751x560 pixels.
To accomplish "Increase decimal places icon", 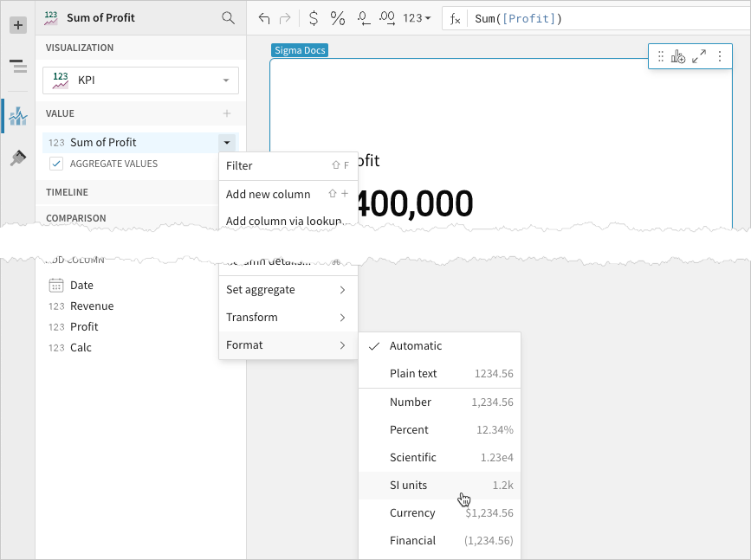I will point(387,18).
